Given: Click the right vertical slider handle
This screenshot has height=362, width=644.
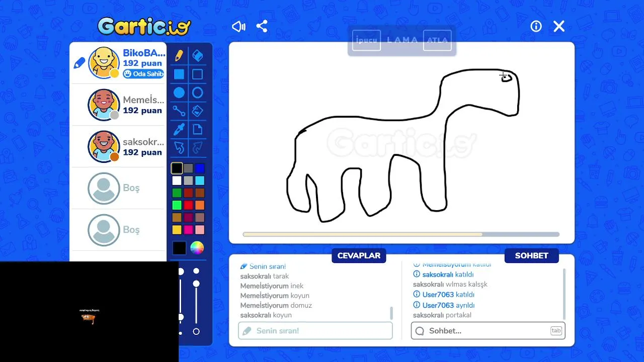Looking at the screenshot, I should pyautogui.click(x=196, y=284).
